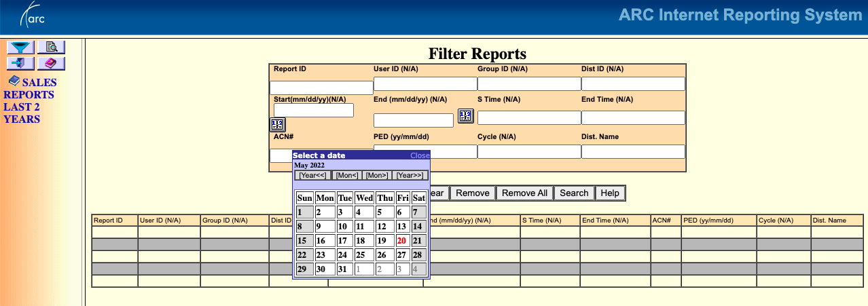Select May 1 in the calendar
The image size is (868, 306).
(305, 212)
